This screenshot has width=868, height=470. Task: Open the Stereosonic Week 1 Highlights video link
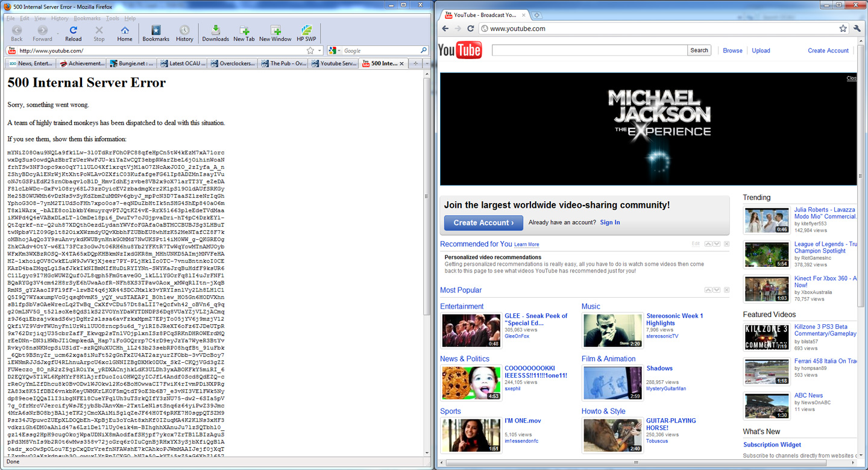[675, 319]
